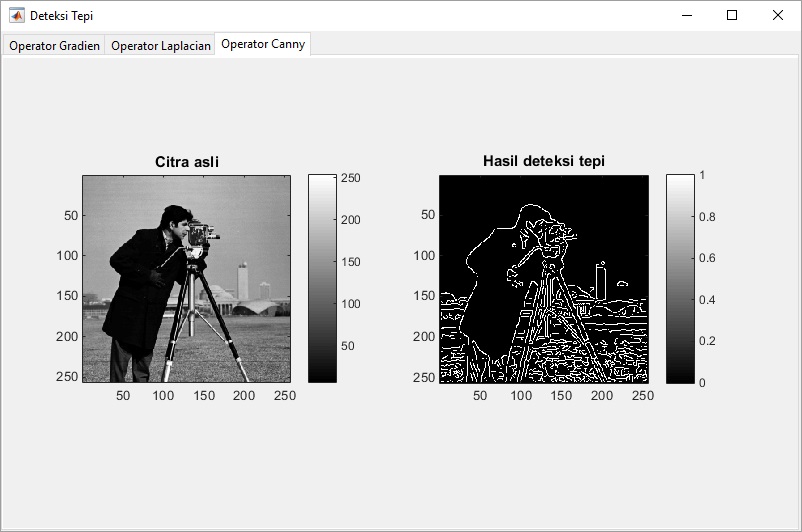This screenshot has width=802, height=532.
Task: Click the 0 to 1 colorbar beside the edge result
Action: pyautogui.click(x=679, y=278)
